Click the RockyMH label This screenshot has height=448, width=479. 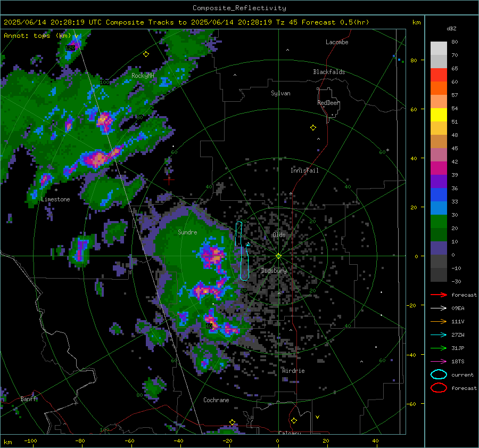point(143,76)
